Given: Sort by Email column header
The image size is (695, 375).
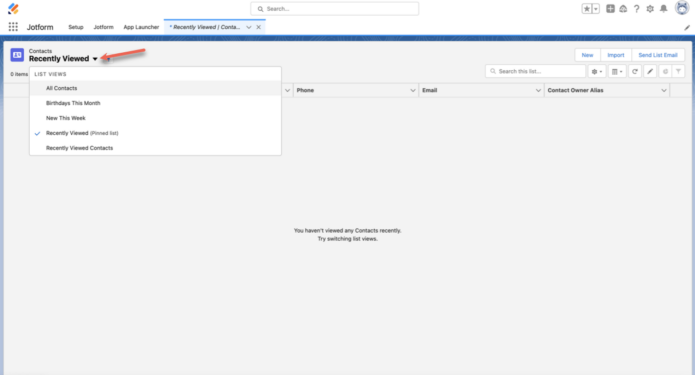Looking at the screenshot, I should [429, 90].
